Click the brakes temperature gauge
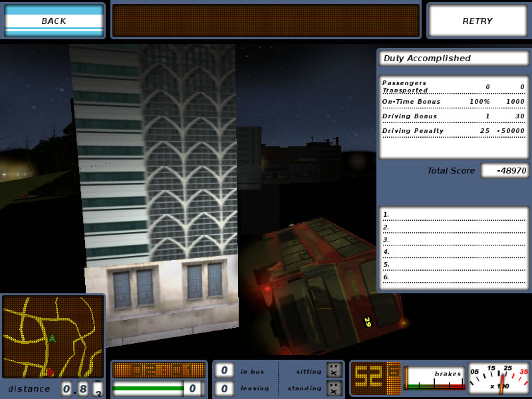Viewport: 532px width, 399px height. tap(435, 378)
